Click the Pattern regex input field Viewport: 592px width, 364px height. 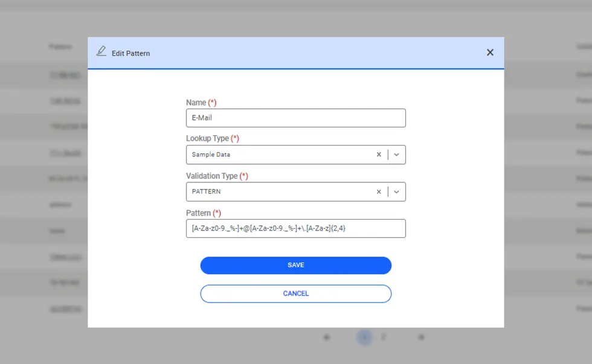click(295, 229)
